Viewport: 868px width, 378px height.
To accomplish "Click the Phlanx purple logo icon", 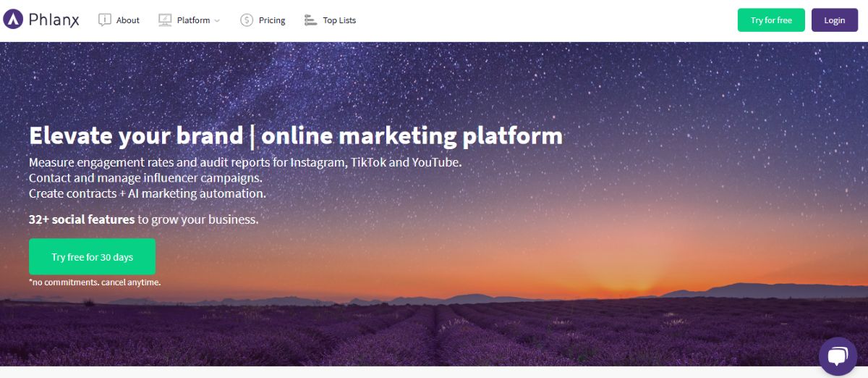I will [13, 20].
